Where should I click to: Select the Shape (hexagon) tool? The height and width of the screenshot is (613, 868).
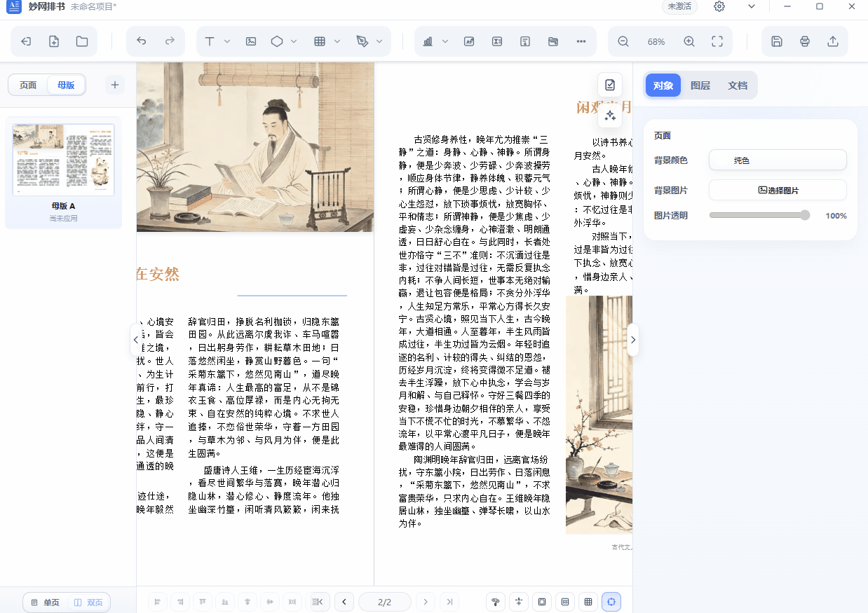click(x=277, y=41)
